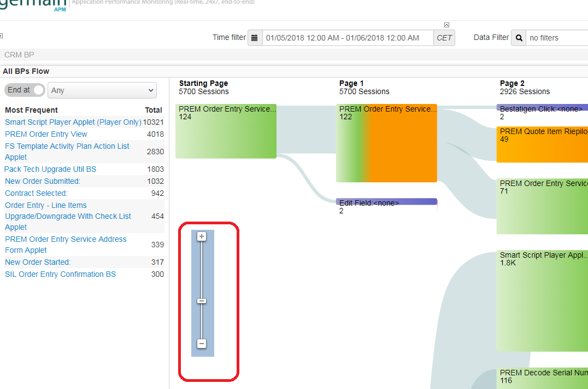Click the germain APM logo
588x389 pixels.
[33, 5]
